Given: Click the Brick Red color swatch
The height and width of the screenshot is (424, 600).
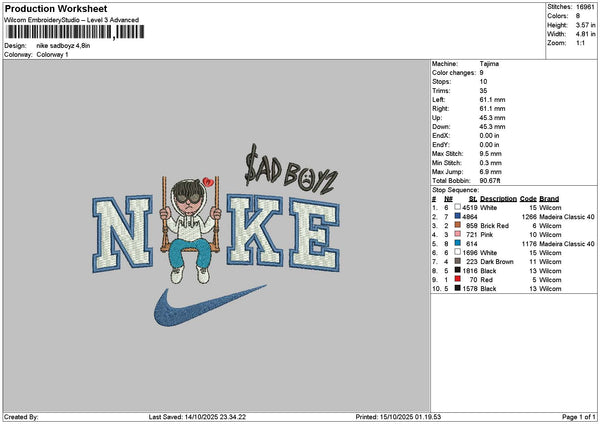Looking at the screenshot, I should (457, 225).
